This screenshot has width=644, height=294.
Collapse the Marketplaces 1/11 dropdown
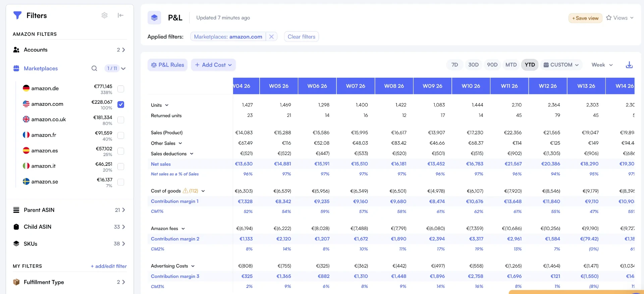[123, 68]
